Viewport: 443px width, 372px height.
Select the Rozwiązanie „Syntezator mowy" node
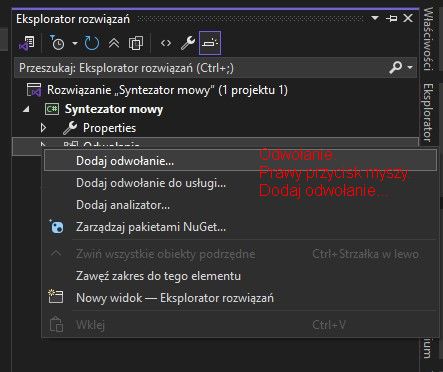click(x=167, y=90)
